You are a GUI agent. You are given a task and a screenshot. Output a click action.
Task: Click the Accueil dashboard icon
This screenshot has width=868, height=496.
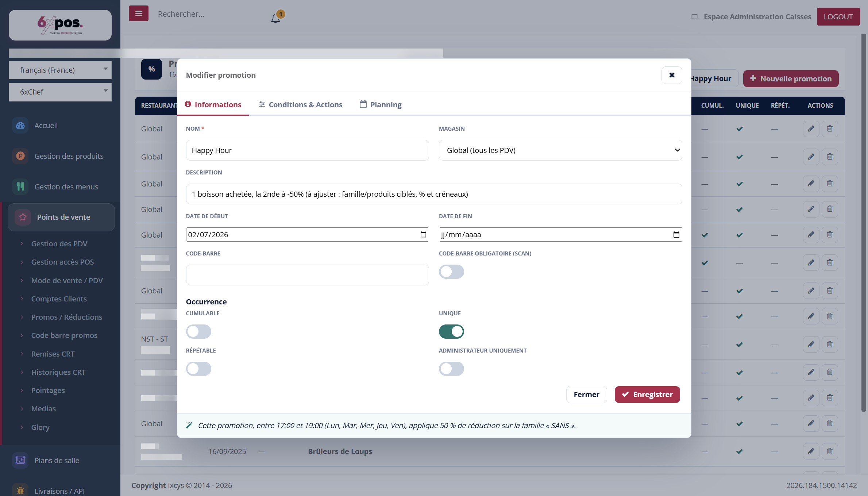(x=20, y=126)
